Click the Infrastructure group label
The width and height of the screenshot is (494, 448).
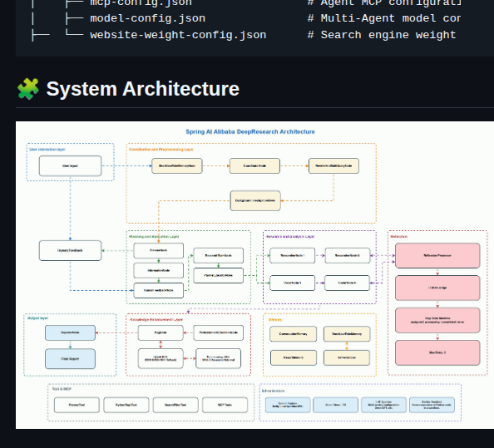point(273,391)
